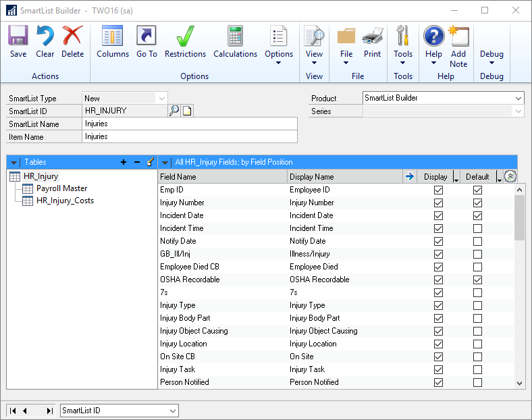Screen dimensions: 532x420
Task: Select the Injury Task field name
Action: (x=178, y=369)
